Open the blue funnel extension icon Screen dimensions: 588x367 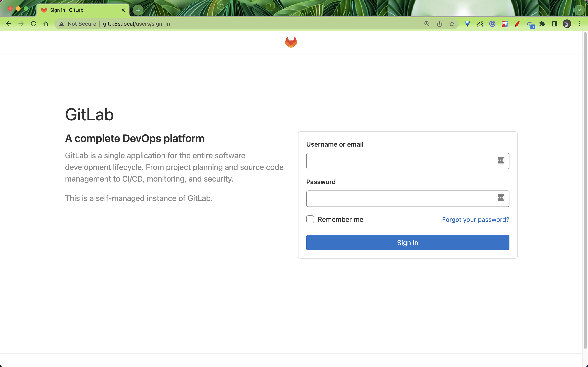click(x=467, y=24)
